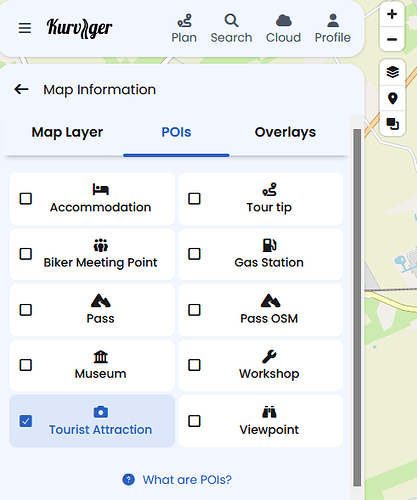Screen dimensions: 417x500
Task: Uncheck the Tourist Attraction checkbox
Action: pyautogui.click(x=26, y=421)
